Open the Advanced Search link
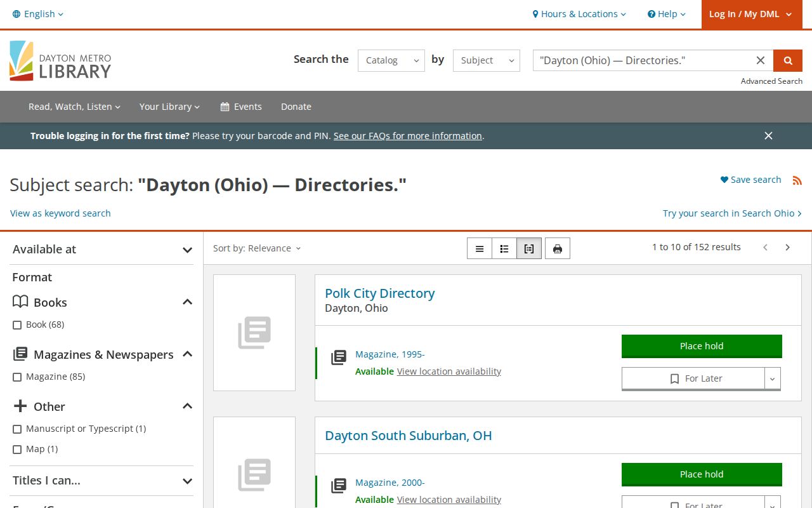812x508 pixels. (x=771, y=81)
